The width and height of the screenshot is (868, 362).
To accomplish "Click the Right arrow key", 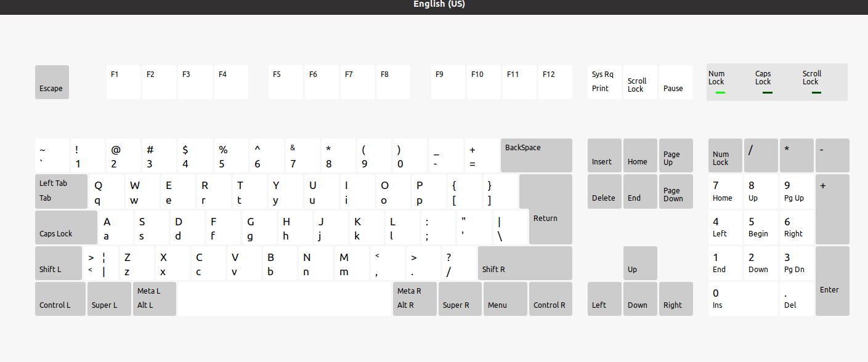I will pyautogui.click(x=676, y=299).
